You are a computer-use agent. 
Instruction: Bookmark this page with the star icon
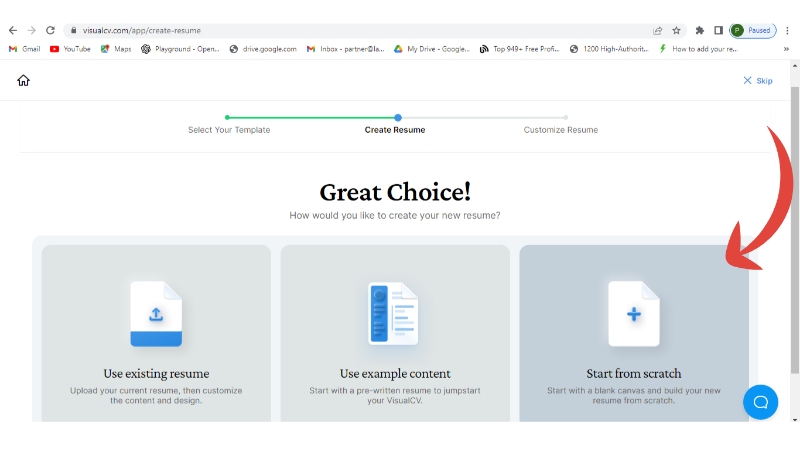676,30
